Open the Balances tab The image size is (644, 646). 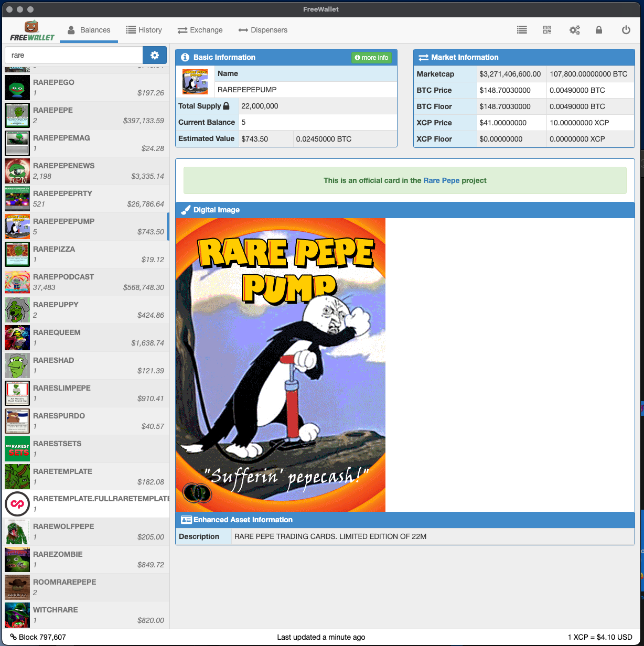[89, 30]
